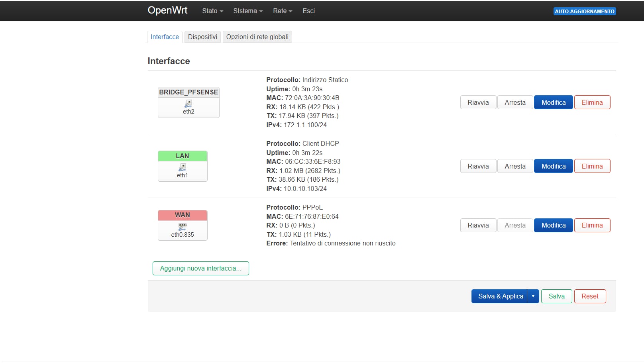Viewport: 644px width, 363px height.
Task: Click the OpenWrt logo
Action: (167, 10)
